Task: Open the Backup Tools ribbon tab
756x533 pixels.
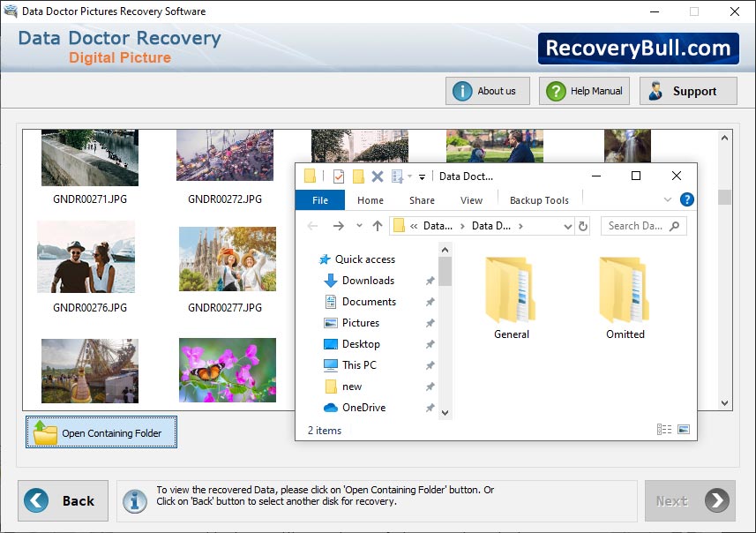Action: (539, 200)
